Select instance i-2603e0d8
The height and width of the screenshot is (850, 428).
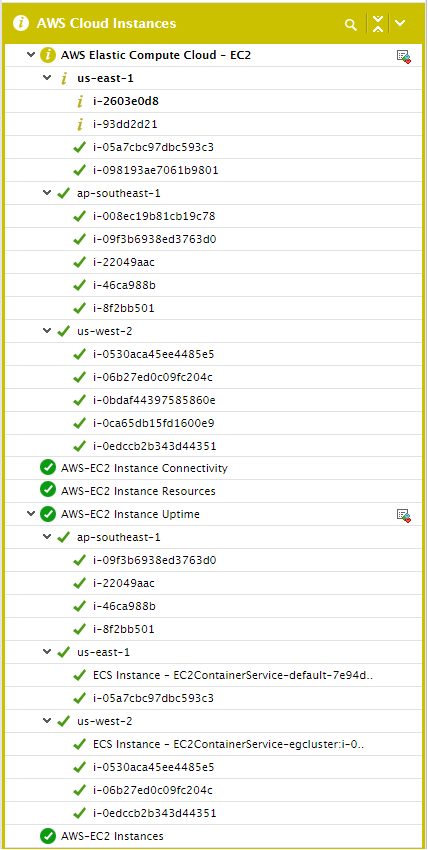click(x=126, y=101)
